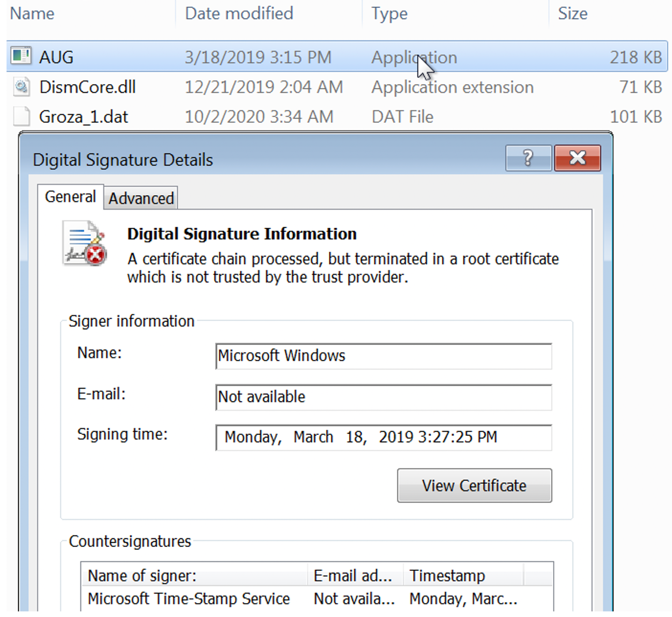The height and width of the screenshot is (617, 672).
Task: Click the 3/18/2019 3:15 PM date cell
Action: (x=258, y=57)
